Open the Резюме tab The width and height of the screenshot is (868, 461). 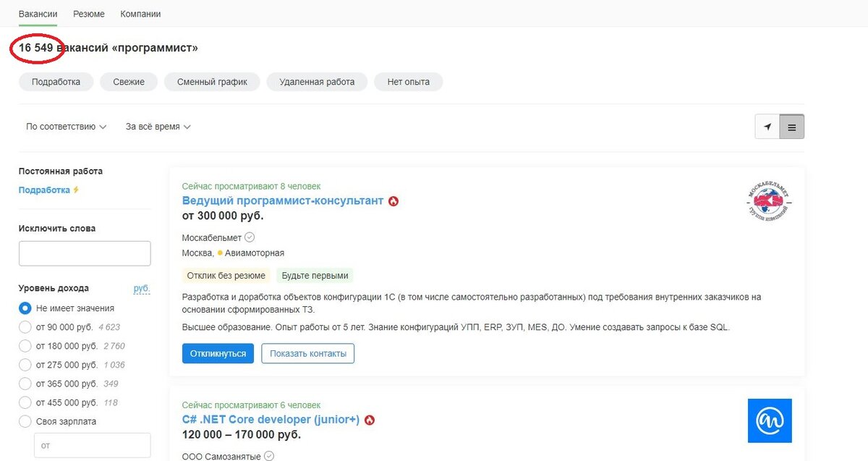pos(89,14)
